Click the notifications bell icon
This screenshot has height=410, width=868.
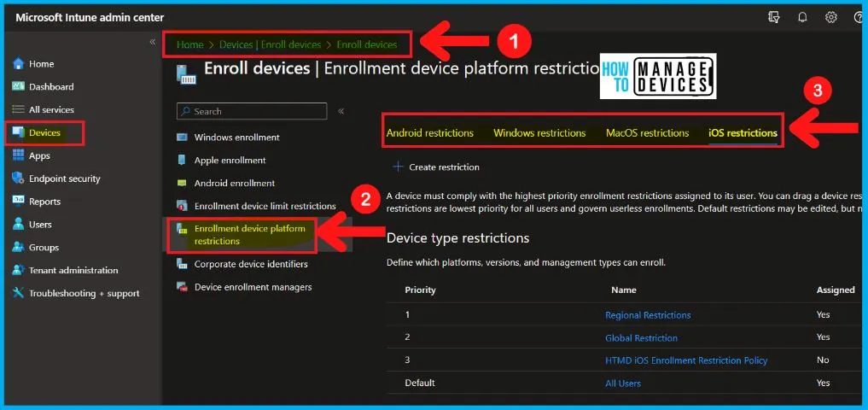pos(802,17)
